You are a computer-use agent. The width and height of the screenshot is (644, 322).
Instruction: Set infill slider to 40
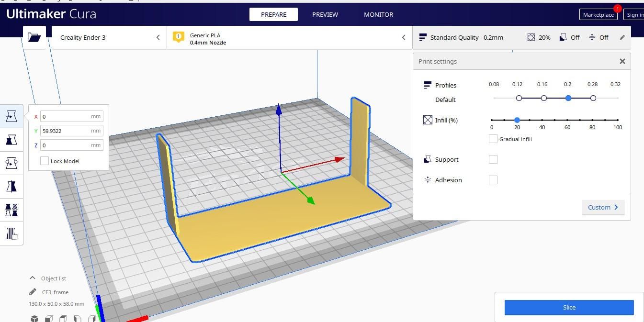pos(542,120)
